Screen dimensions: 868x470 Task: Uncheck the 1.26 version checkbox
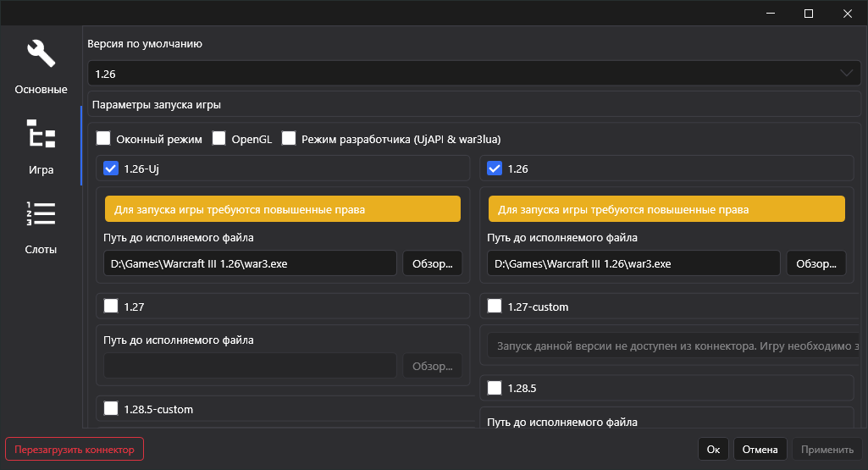[495, 169]
